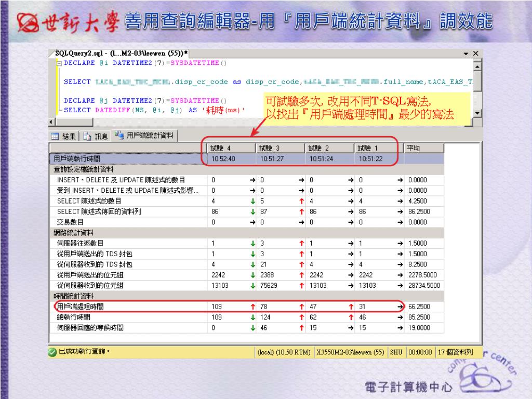Viewport: 532px width, 399px height.
Task: Select the 時間統計資料 section row
Action: click(x=247, y=296)
